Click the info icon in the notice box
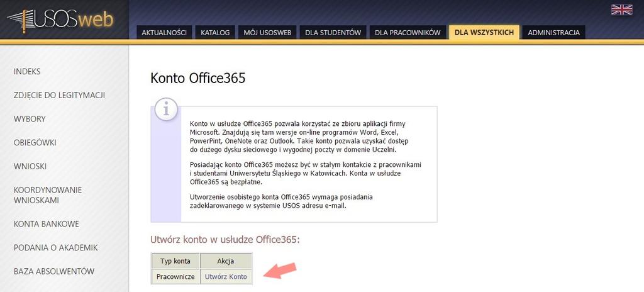 [x=165, y=109]
